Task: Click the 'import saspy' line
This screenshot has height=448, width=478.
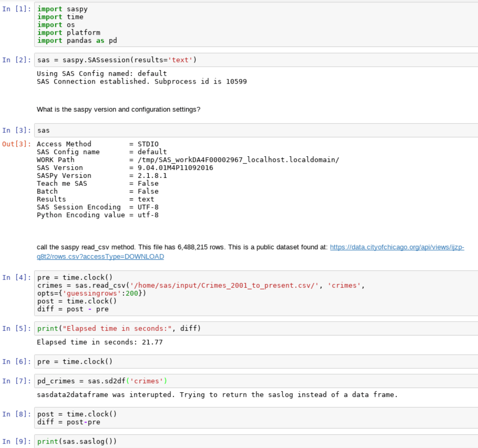Action: (x=62, y=9)
